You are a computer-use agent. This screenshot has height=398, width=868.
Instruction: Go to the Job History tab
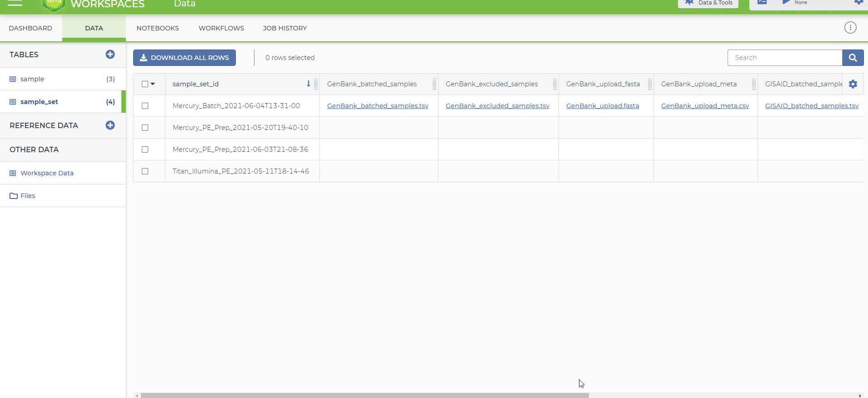pyautogui.click(x=284, y=28)
